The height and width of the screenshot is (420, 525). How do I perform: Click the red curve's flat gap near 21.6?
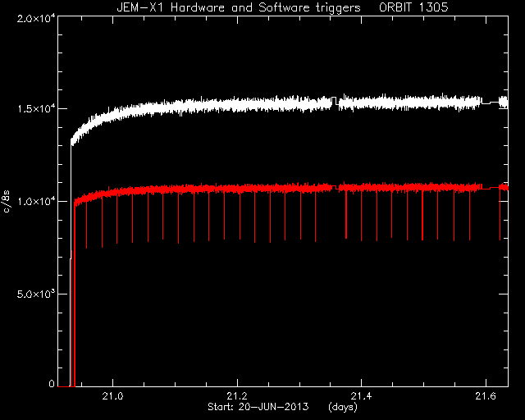pos(491,188)
